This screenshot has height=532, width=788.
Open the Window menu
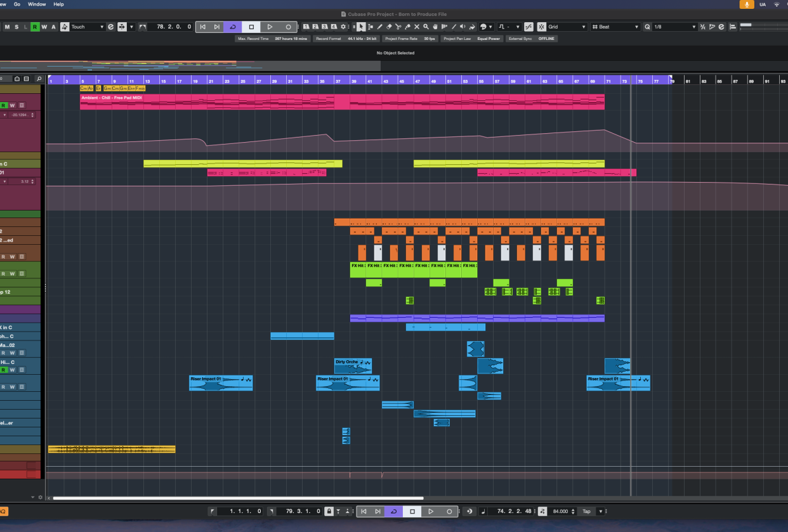(x=37, y=4)
